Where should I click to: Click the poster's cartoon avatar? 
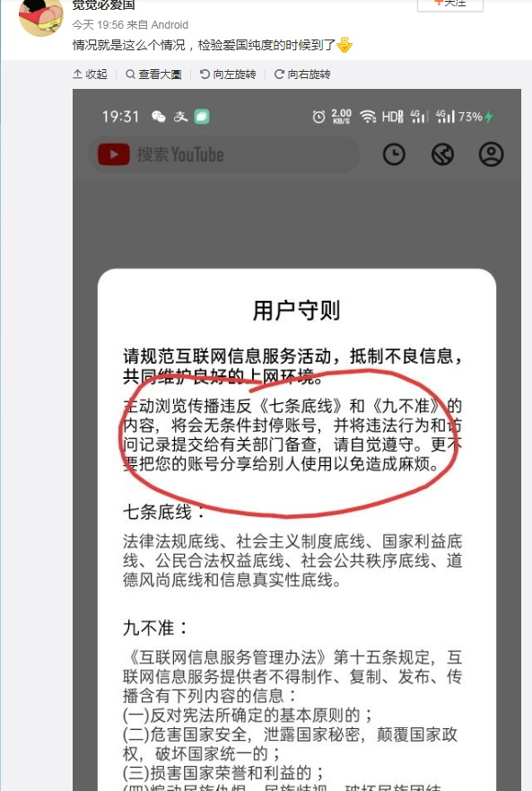pyautogui.click(x=41, y=16)
